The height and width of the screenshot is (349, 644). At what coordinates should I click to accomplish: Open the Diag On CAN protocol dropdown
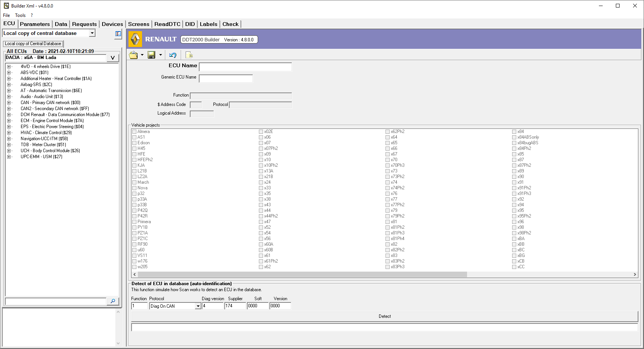(x=198, y=306)
